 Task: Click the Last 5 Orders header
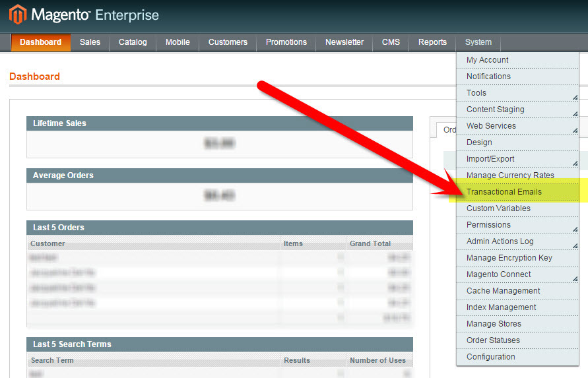click(x=220, y=228)
